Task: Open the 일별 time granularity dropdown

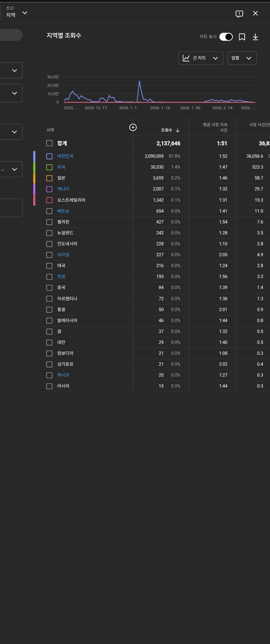Action: [x=242, y=58]
